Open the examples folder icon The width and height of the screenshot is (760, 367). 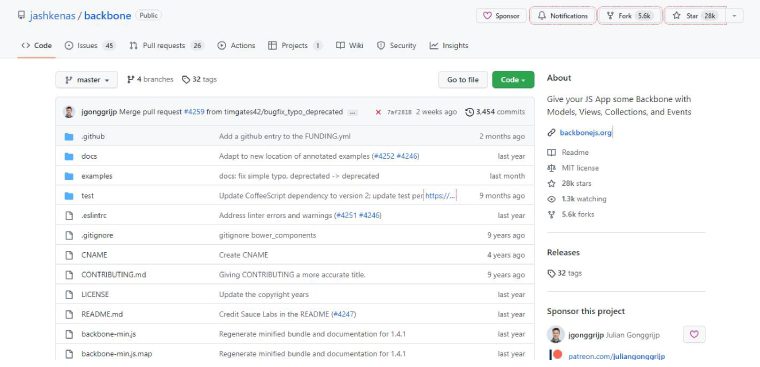pyautogui.click(x=69, y=176)
